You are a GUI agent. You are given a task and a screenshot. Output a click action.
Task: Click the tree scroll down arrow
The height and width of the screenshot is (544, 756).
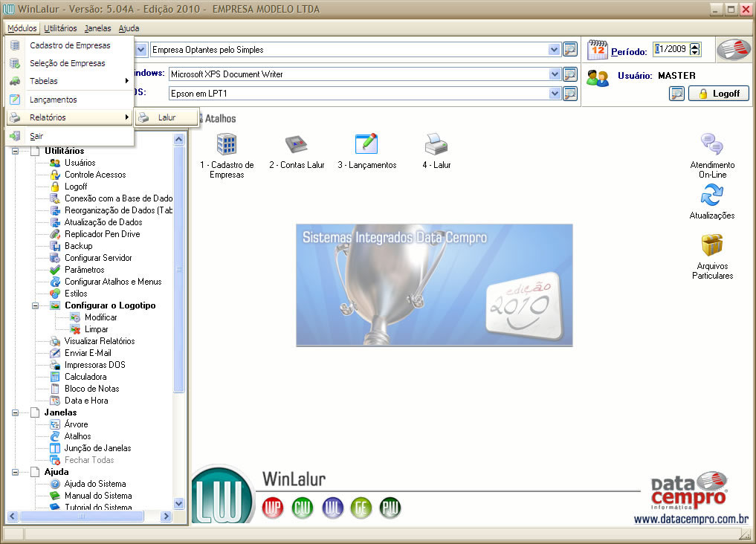[x=179, y=504]
